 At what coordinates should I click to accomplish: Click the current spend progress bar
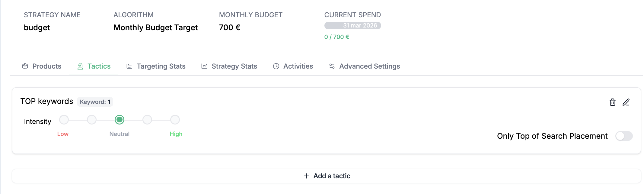[352, 26]
